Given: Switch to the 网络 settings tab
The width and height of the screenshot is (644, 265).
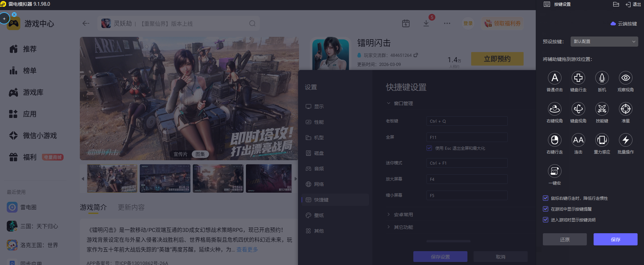Looking at the screenshot, I should [319, 184].
